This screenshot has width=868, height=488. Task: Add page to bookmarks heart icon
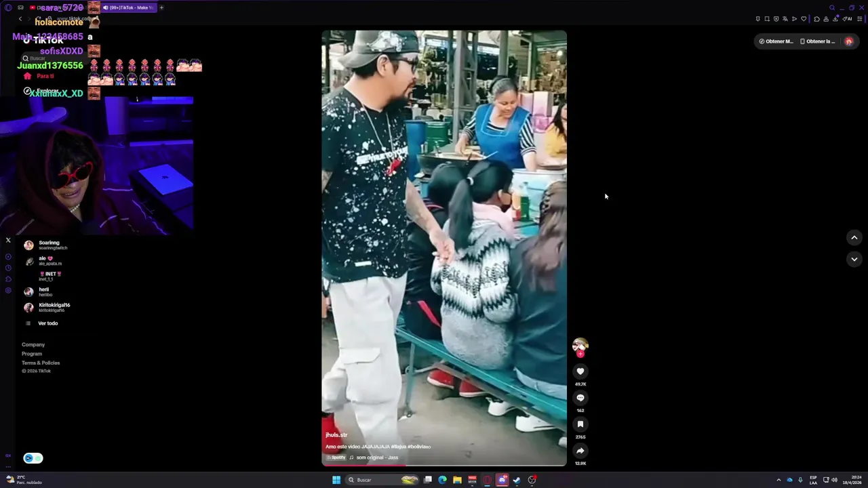pos(804,19)
